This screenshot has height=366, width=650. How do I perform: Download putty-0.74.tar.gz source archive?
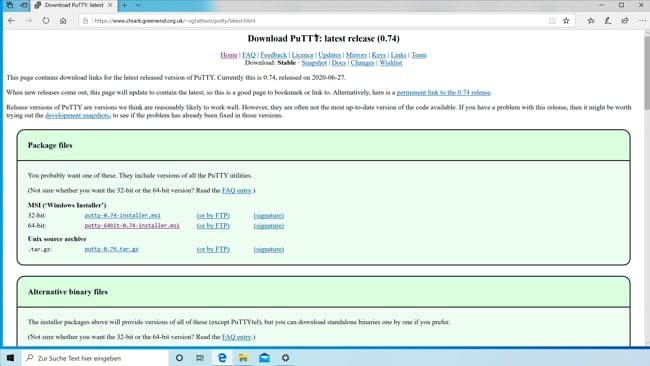(112, 249)
